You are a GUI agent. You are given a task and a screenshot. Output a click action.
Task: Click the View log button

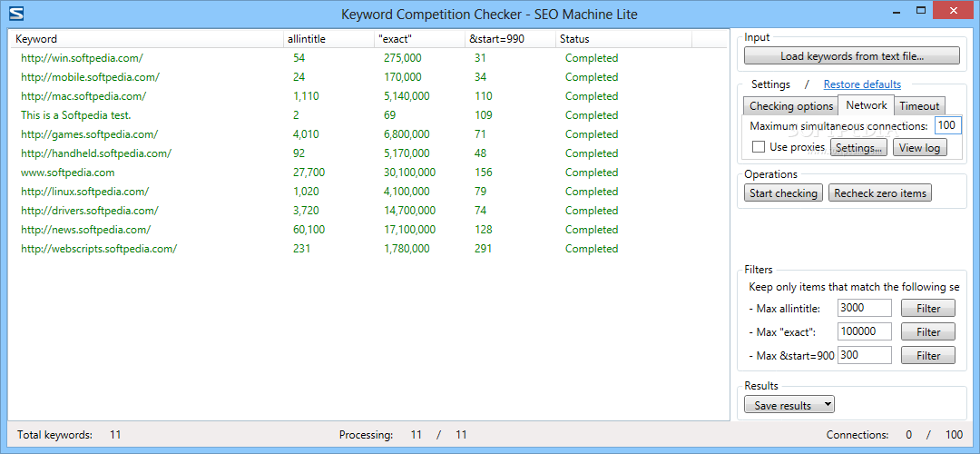(x=919, y=148)
